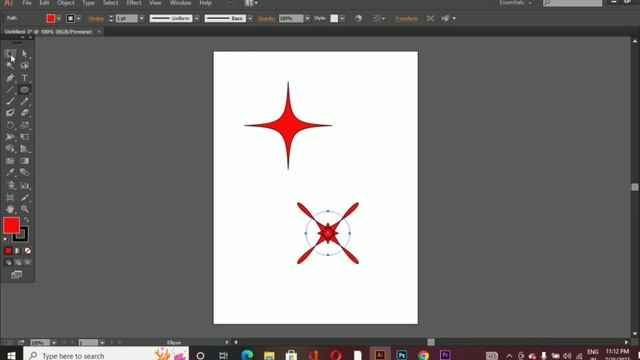Open the Effect menu
The height and width of the screenshot is (360, 640).
[134, 3]
